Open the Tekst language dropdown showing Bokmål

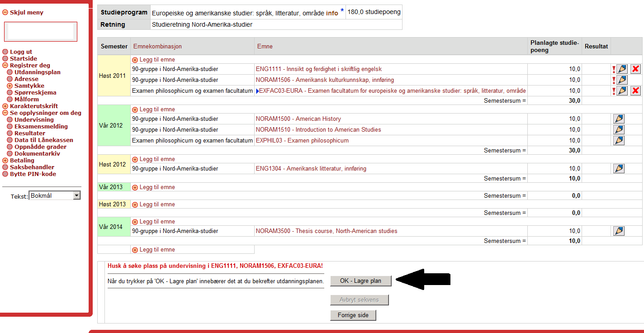point(54,195)
